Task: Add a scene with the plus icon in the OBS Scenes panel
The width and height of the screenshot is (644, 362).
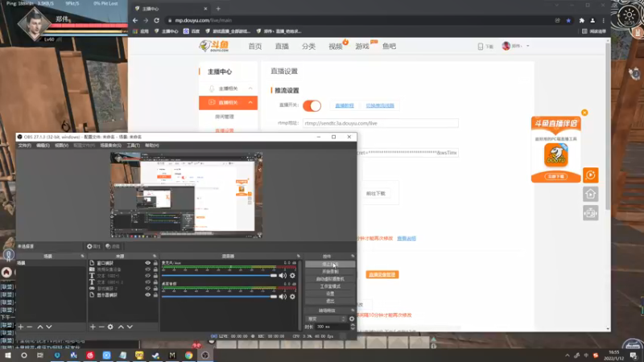Action: pos(21,327)
